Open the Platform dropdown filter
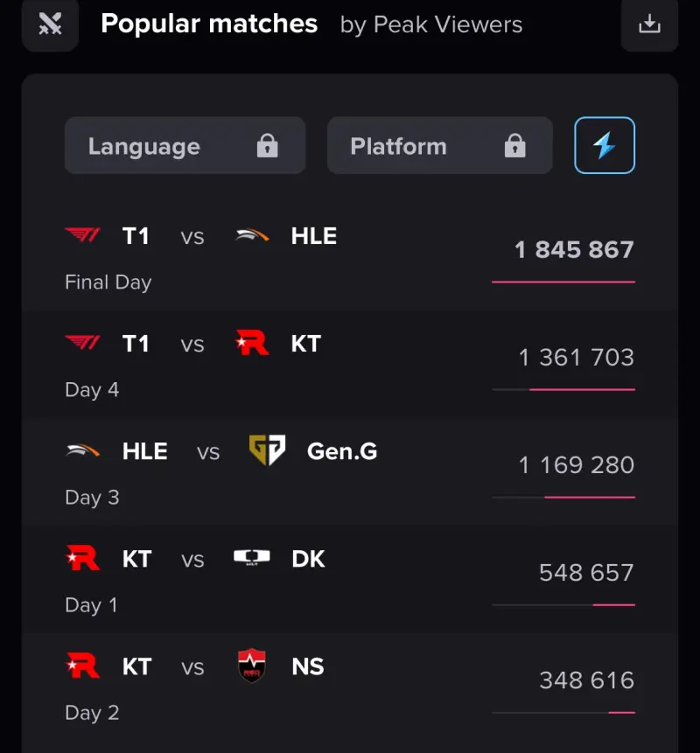This screenshot has width=700, height=753. pyautogui.click(x=439, y=145)
